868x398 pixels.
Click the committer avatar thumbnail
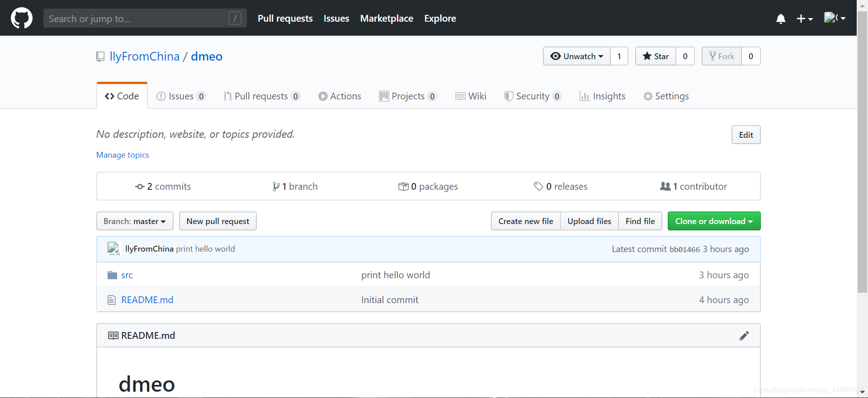pyautogui.click(x=113, y=248)
